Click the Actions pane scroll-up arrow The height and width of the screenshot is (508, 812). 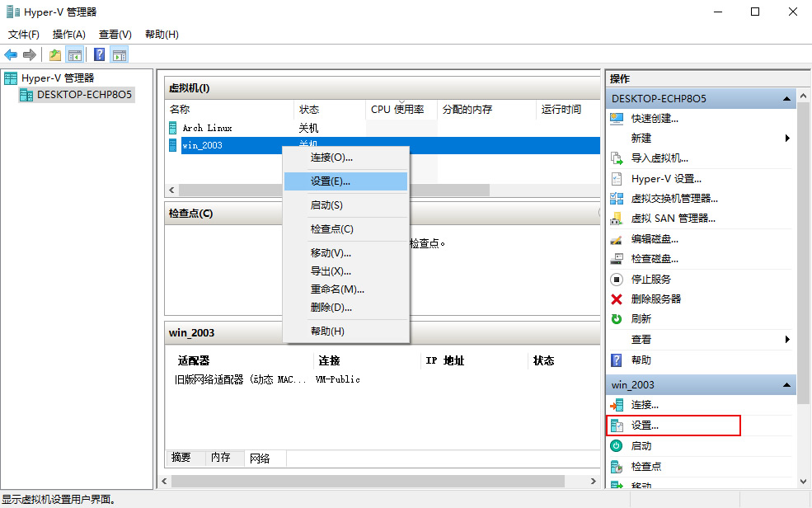(x=803, y=96)
